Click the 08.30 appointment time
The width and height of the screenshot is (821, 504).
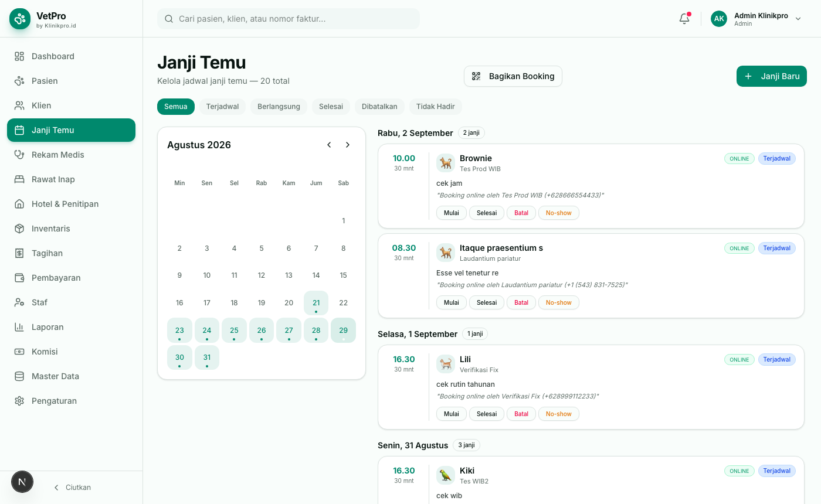click(404, 248)
